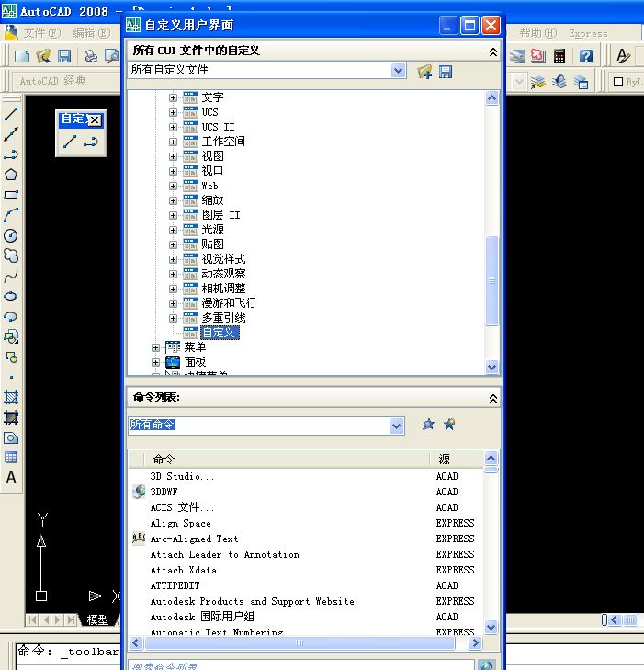The width and height of the screenshot is (644, 670).
Task: Select the Ellipse tool
Action: click(x=11, y=296)
